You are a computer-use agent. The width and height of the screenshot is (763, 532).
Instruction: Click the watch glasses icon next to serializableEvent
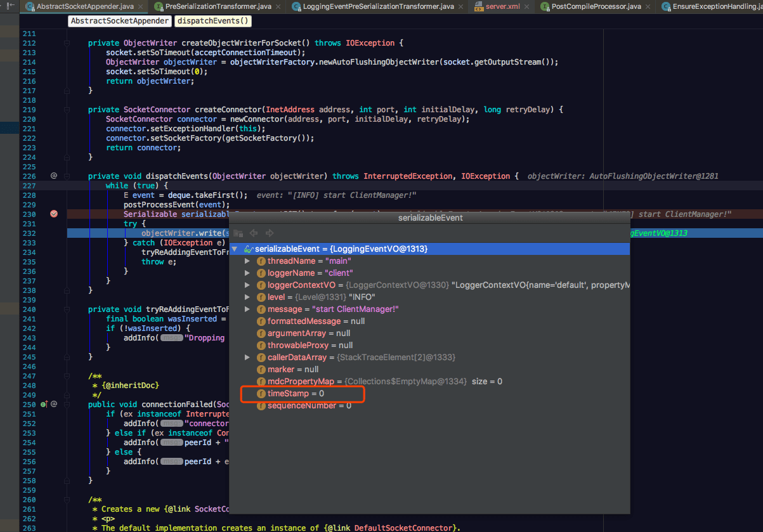click(250, 249)
